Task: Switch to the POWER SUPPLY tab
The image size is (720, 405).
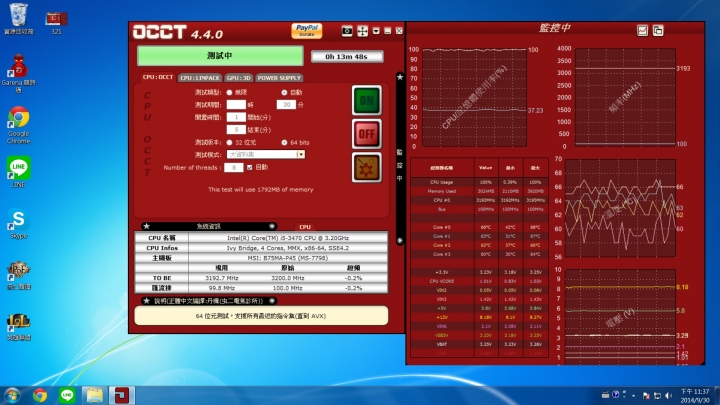Action: [x=279, y=78]
